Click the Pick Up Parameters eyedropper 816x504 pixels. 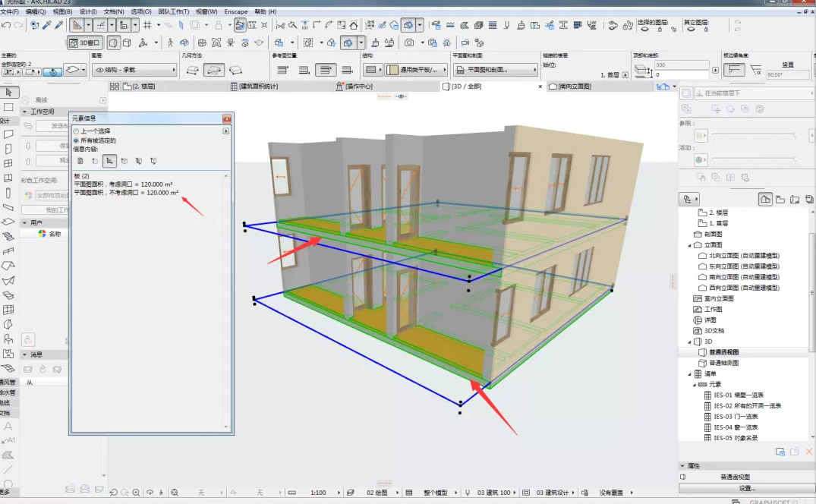pos(47,25)
